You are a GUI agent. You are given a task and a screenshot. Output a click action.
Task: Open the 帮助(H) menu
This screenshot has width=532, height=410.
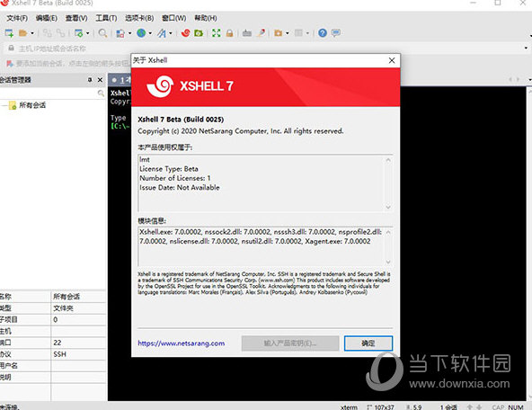click(x=205, y=18)
